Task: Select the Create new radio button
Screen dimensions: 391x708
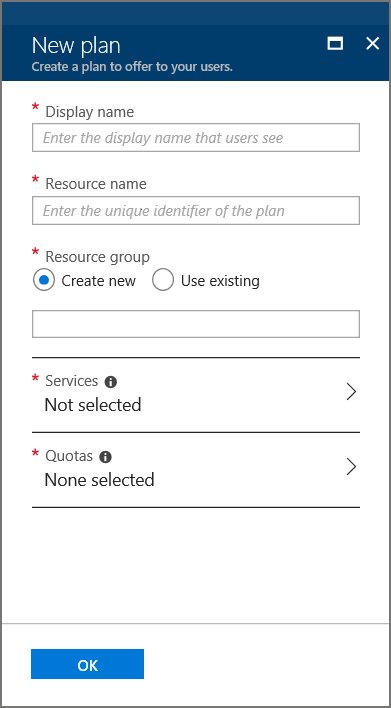Action: pyautogui.click(x=44, y=280)
